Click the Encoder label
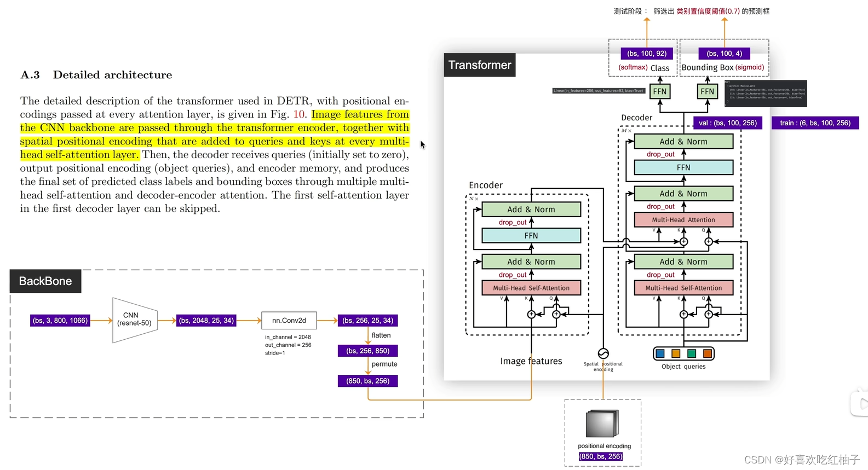The image size is (868, 470). pyautogui.click(x=486, y=185)
